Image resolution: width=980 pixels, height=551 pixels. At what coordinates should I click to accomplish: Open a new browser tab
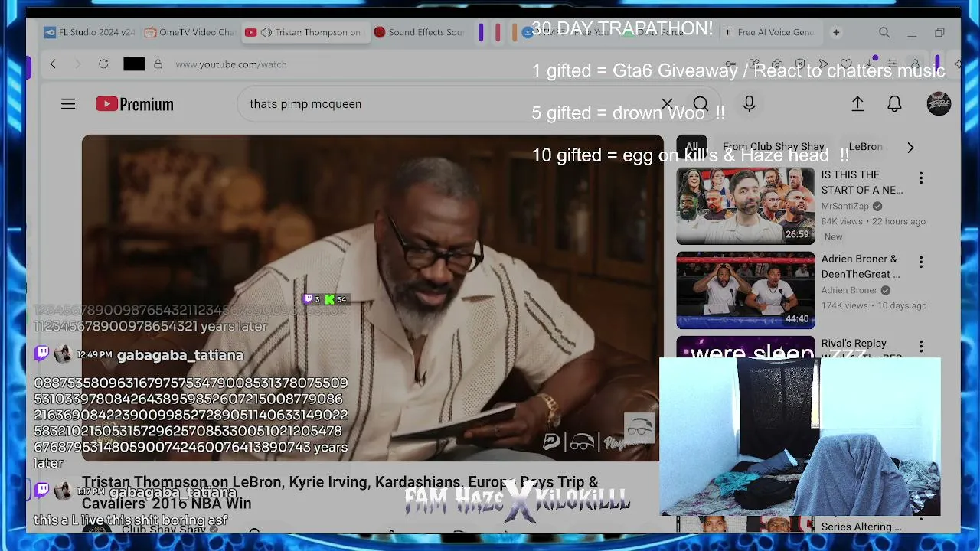tap(836, 33)
